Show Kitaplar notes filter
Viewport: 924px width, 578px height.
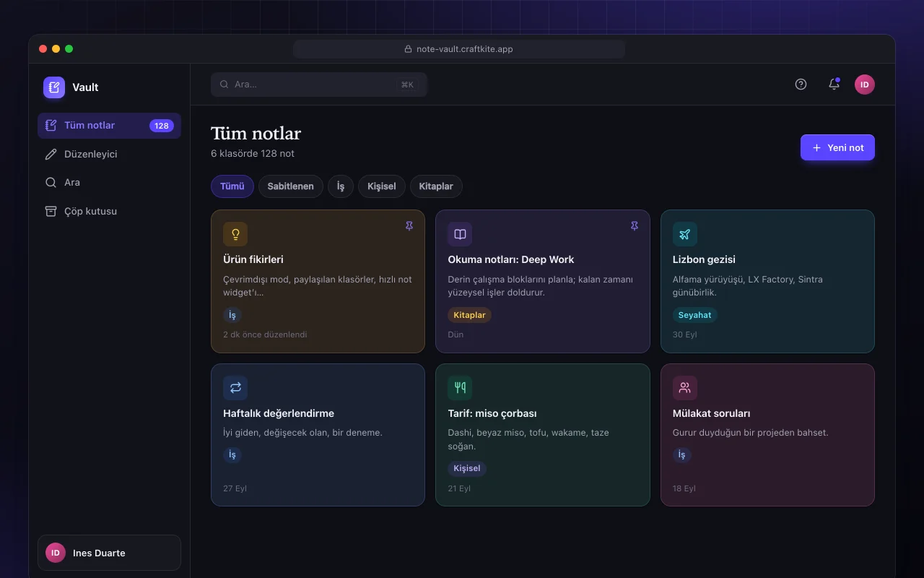click(x=436, y=186)
